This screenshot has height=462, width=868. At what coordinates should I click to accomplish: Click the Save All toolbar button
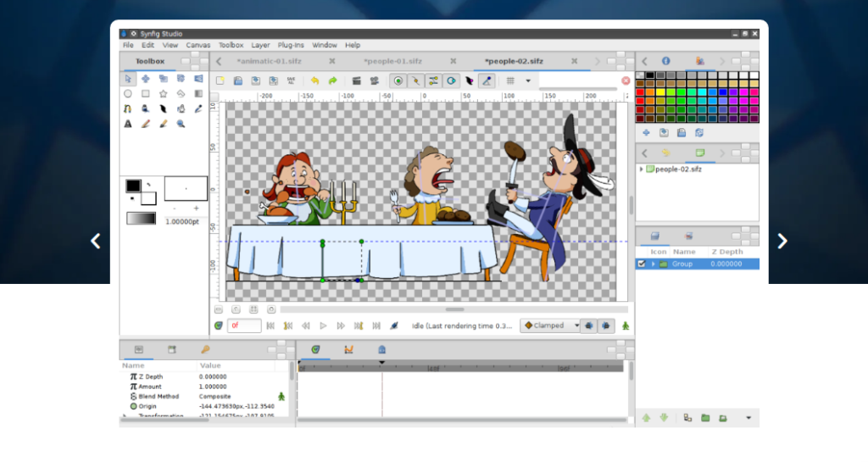coord(292,81)
